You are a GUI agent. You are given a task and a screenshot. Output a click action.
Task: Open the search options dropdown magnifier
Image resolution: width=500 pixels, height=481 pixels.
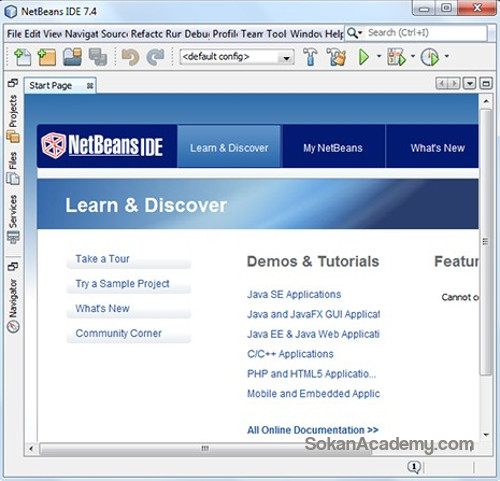tap(354, 33)
